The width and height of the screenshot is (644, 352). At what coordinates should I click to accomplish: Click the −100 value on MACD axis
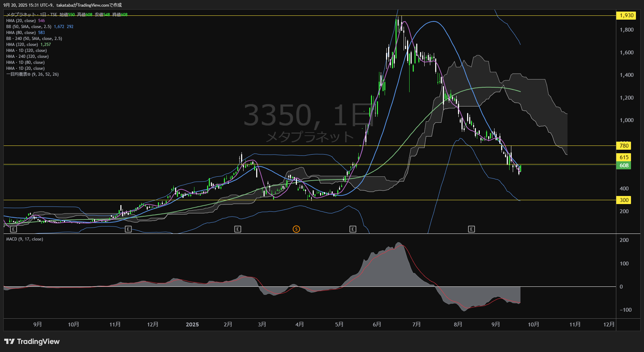coord(625,310)
